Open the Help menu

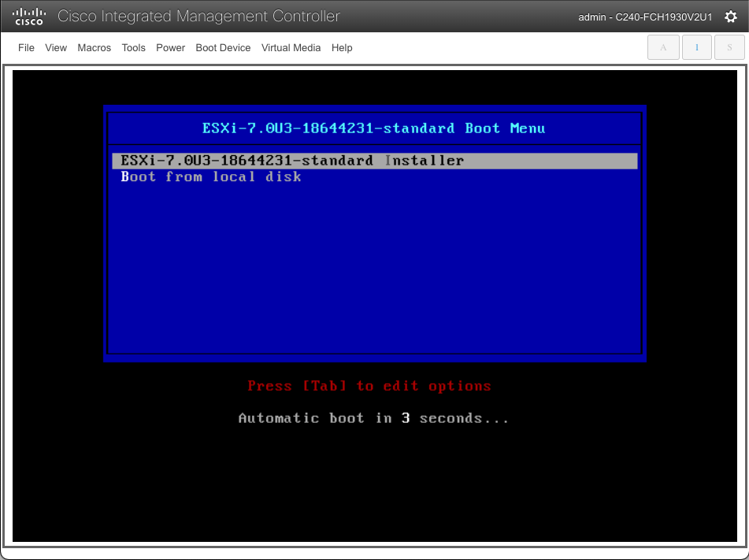click(x=342, y=48)
